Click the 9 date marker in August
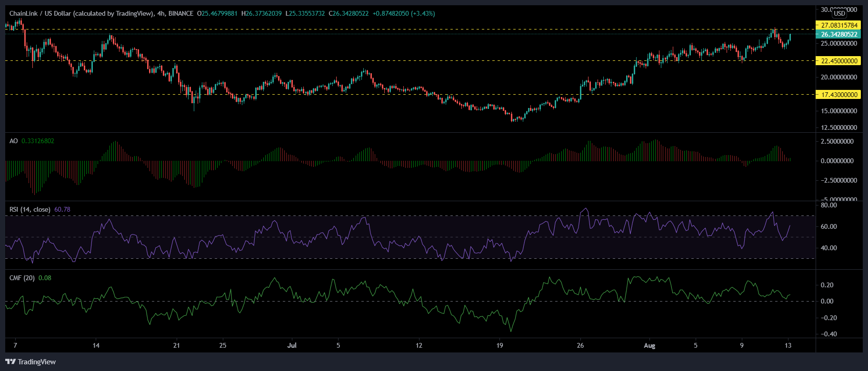Image resolution: width=868 pixels, height=371 pixels. pyautogui.click(x=742, y=345)
